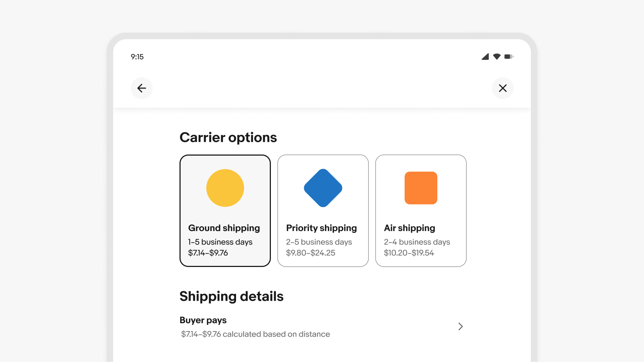Select the 1–5 business days Ground estimate
The height and width of the screenshot is (362, 644).
220,242
